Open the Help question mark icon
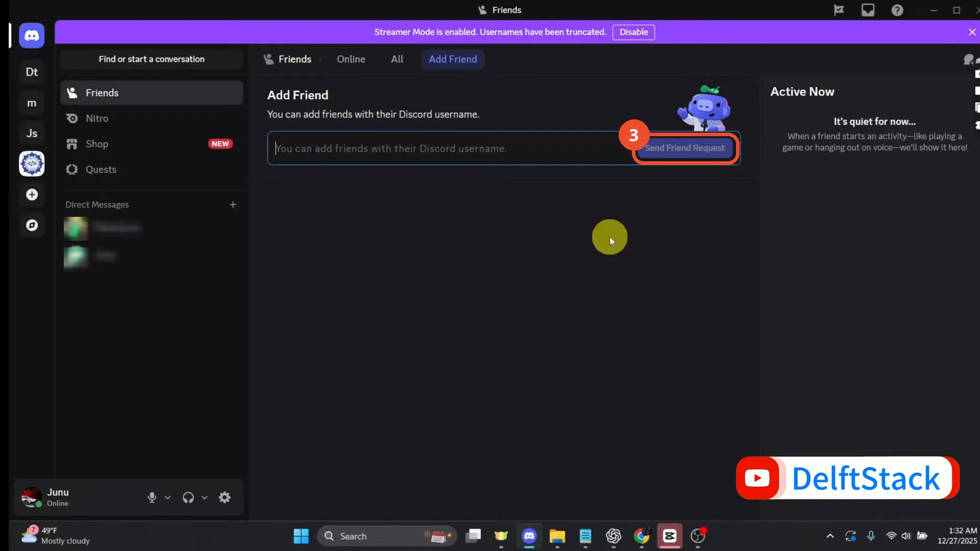 click(x=897, y=10)
